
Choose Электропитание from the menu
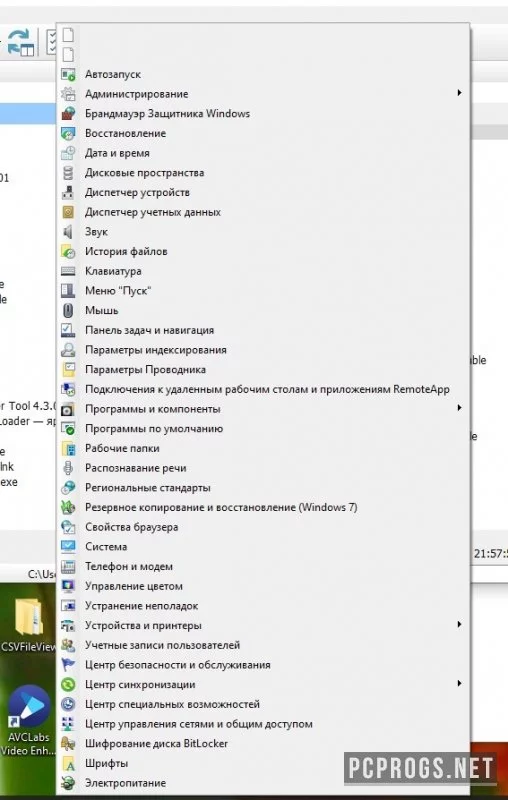[x=263, y=783]
